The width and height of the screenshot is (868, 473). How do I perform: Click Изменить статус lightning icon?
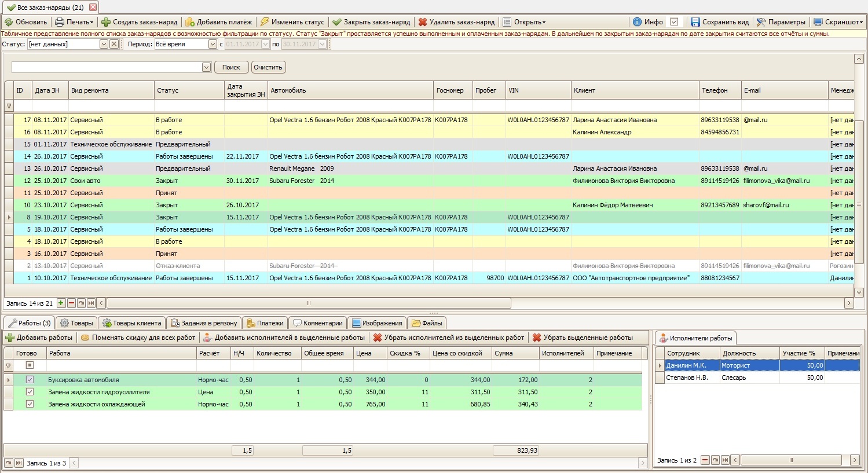tap(265, 22)
